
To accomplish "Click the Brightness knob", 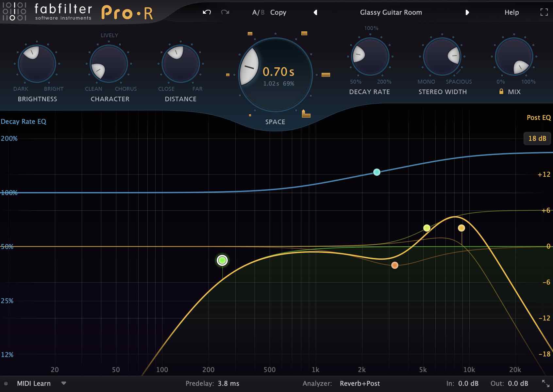I will (x=37, y=64).
